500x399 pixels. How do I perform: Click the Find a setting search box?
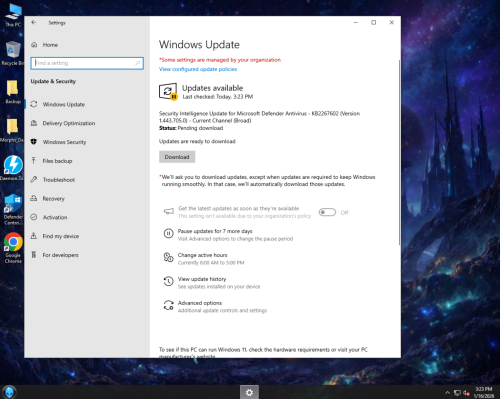point(87,63)
